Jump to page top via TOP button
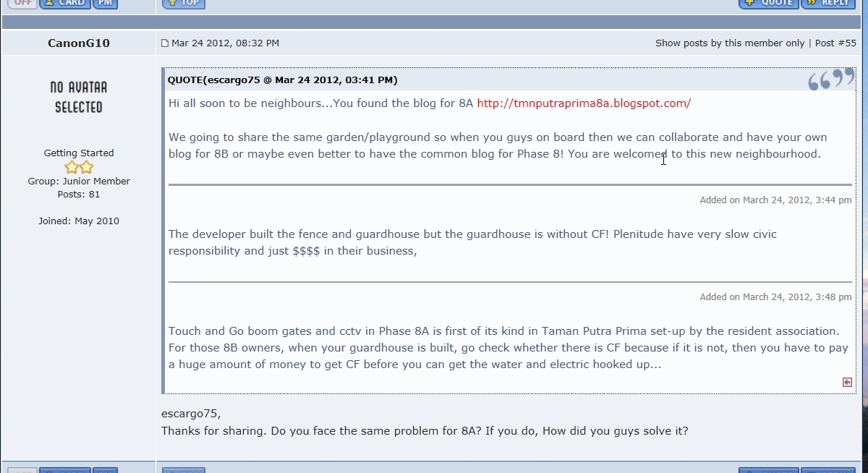868x473 pixels. 184,3
